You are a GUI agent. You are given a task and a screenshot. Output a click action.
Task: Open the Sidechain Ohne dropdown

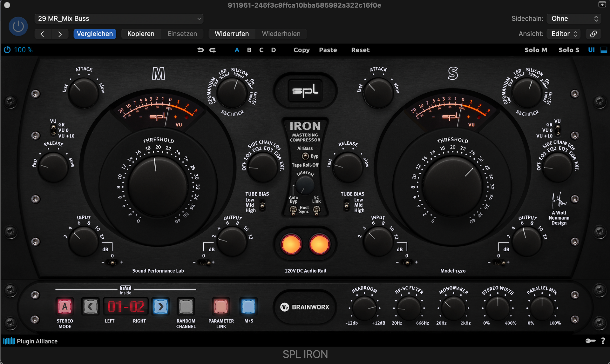tap(574, 18)
